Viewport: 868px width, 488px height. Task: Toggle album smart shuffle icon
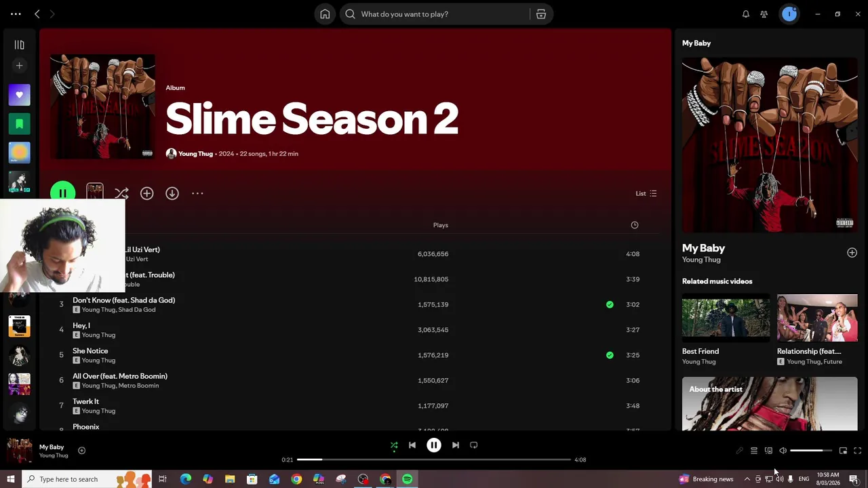(x=121, y=194)
